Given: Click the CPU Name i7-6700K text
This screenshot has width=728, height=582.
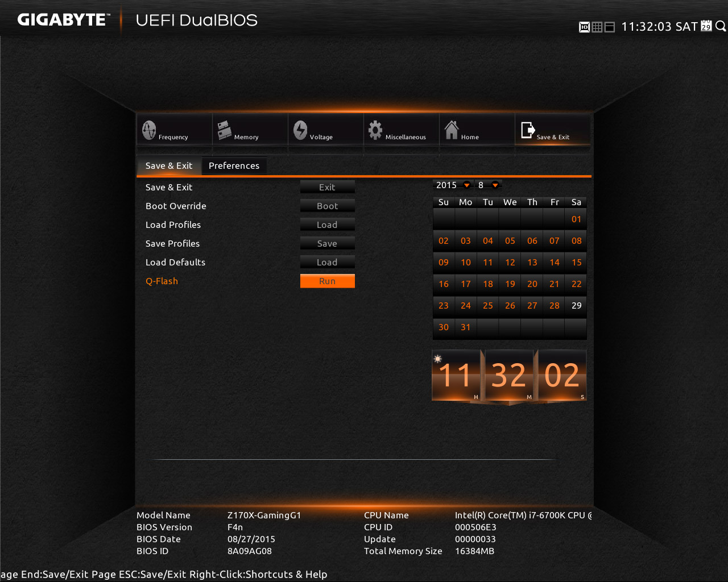Looking at the screenshot, I should click(523, 515).
